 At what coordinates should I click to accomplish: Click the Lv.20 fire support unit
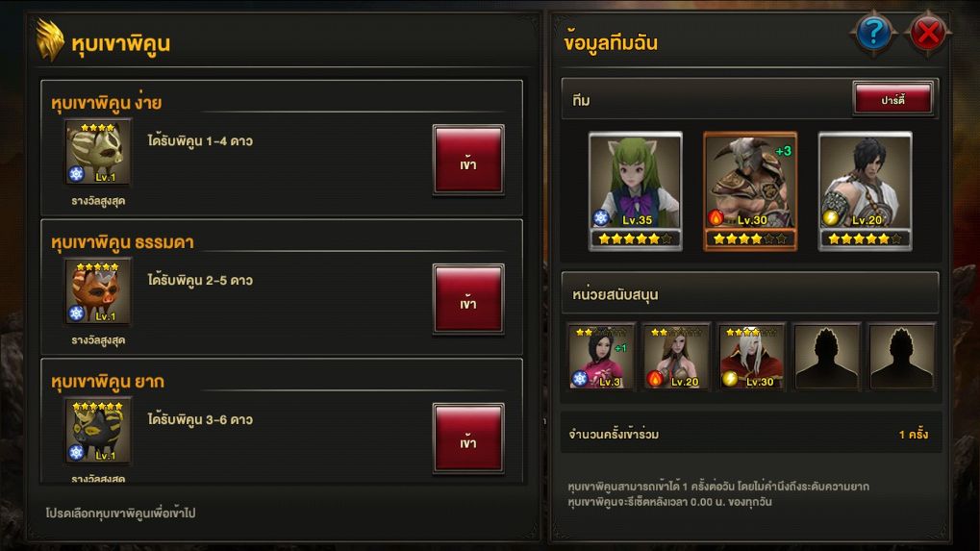tap(677, 357)
